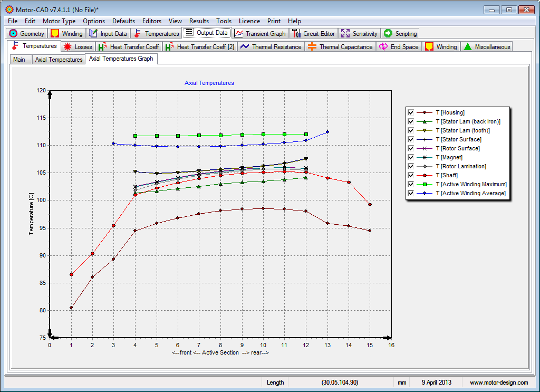Expand the Tools menu
The width and height of the screenshot is (540, 392).
pos(224,21)
